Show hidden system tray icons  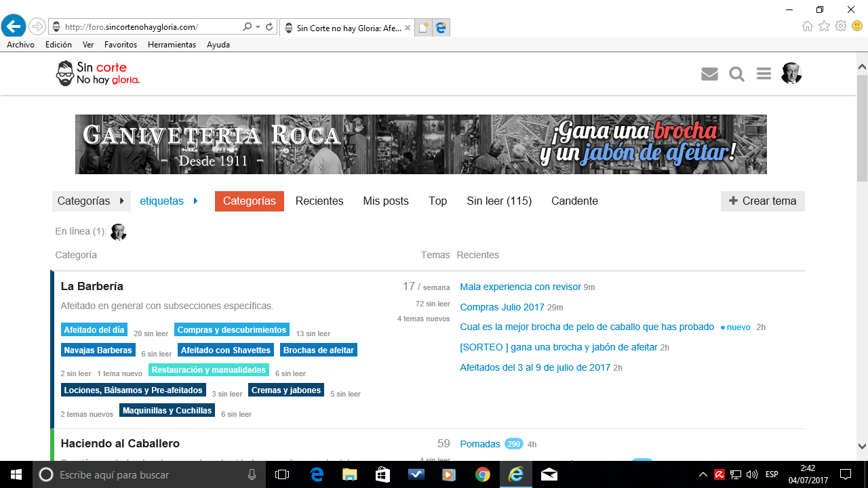(703, 474)
